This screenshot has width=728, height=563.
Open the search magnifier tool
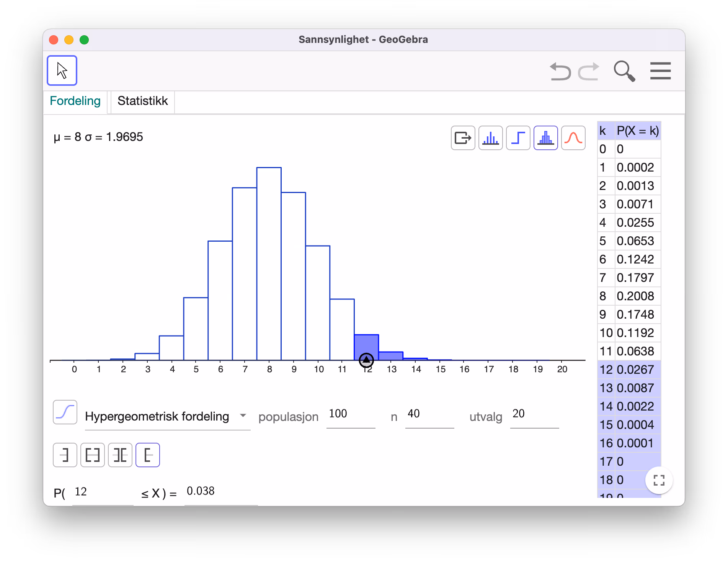624,71
